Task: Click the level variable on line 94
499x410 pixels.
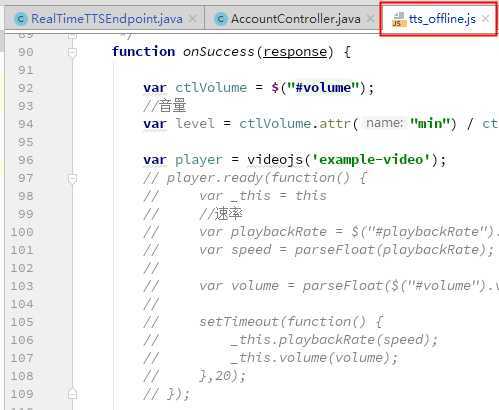Action: tap(195, 124)
